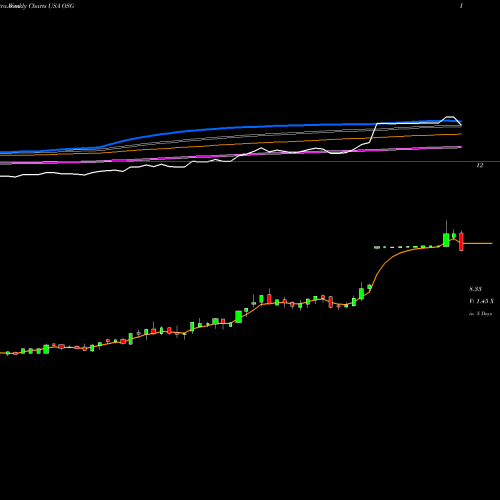Click the 'Charts USA OSG' chart title

pos(51,6)
